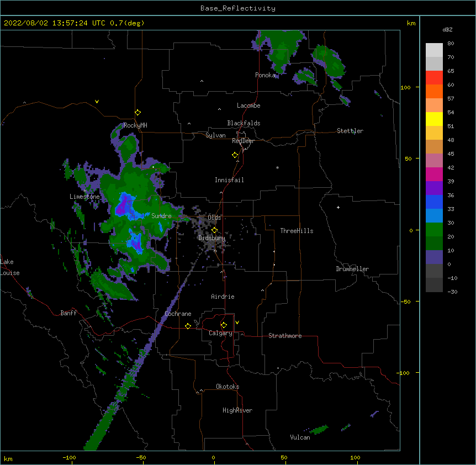Click the Stettler label
Viewport: 476px width, 465px height.
click(x=350, y=131)
